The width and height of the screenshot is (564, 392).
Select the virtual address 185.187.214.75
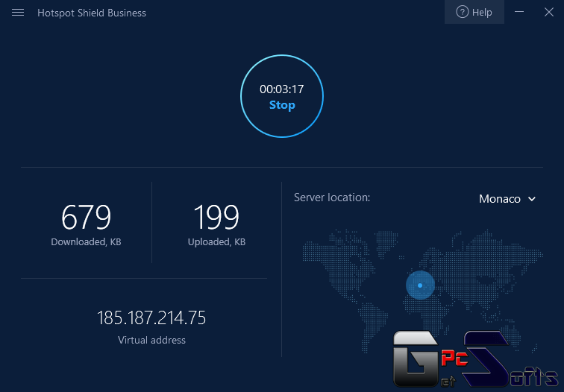[x=151, y=318]
